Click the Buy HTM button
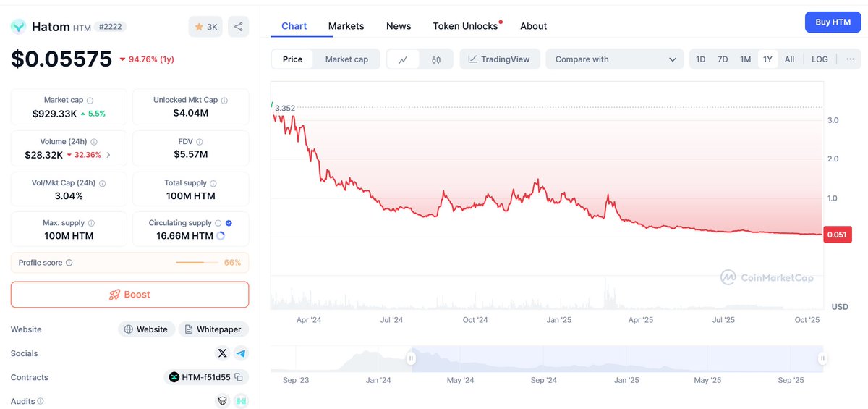 click(x=833, y=22)
